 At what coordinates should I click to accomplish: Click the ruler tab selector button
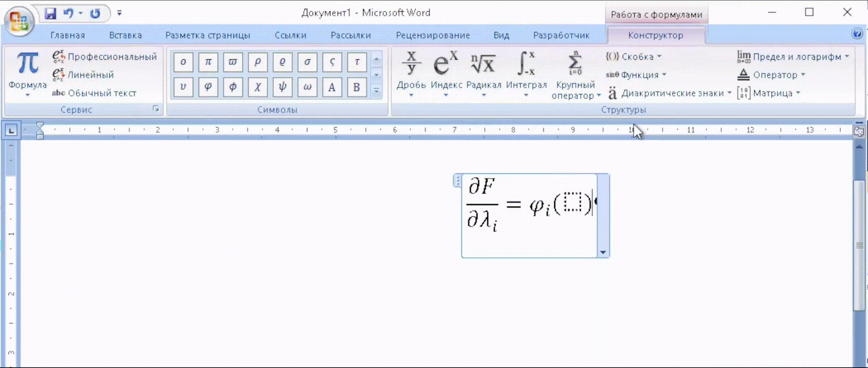[11, 131]
